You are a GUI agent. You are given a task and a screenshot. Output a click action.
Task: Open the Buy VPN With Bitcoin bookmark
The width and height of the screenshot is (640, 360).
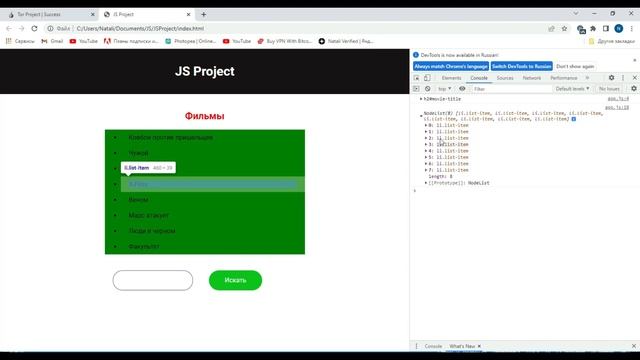[x=284, y=41]
